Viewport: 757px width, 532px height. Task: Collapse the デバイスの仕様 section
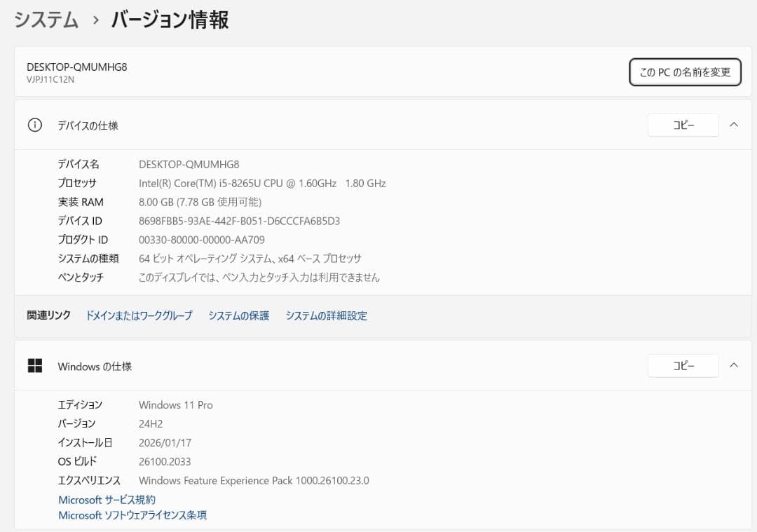[734, 125]
